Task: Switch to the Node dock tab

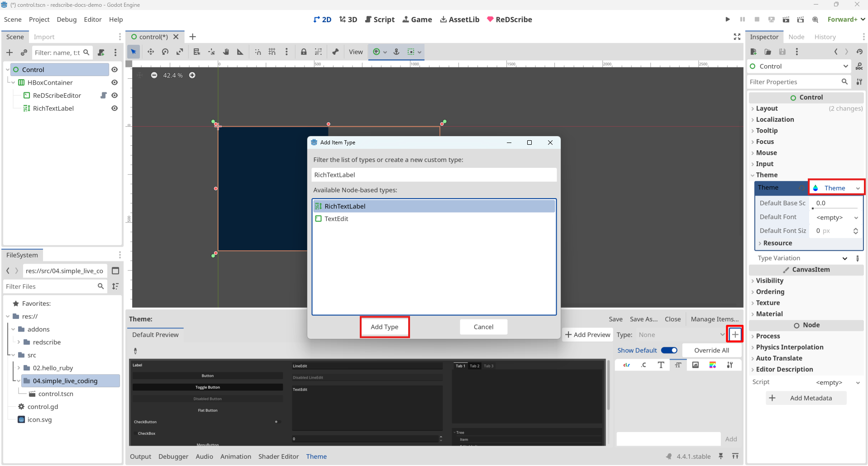Action: point(796,37)
